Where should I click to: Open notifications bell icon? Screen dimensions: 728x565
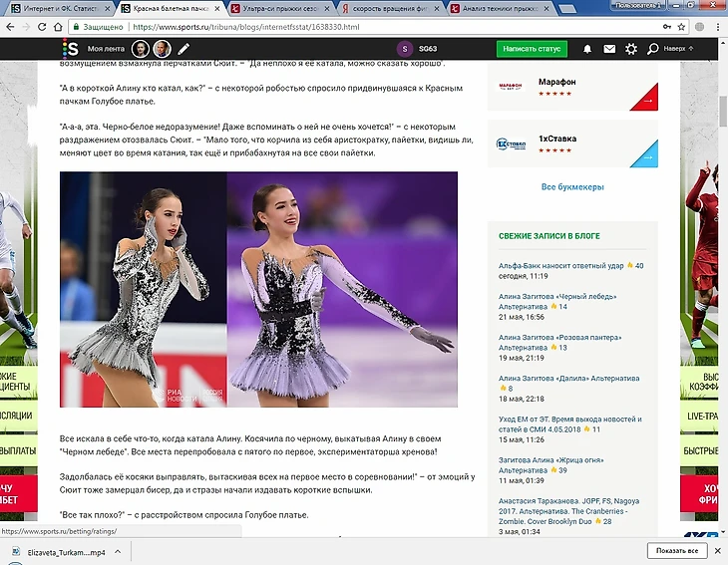click(x=587, y=49)
